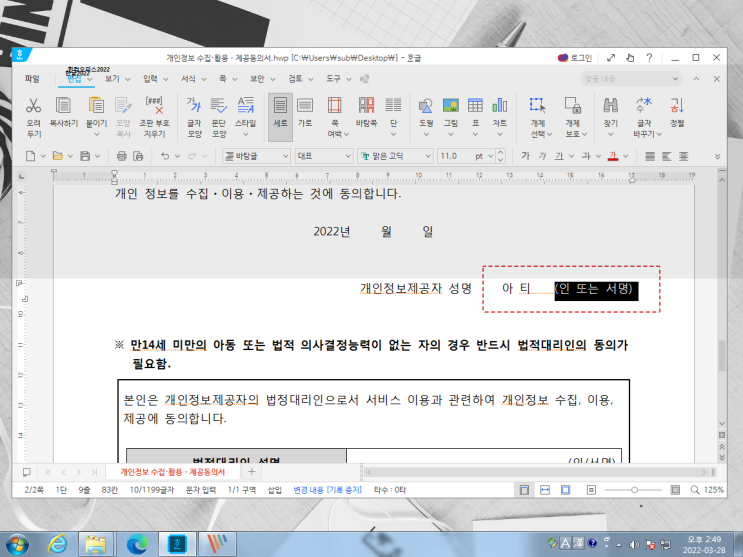Screen dimensions: 743x557
Task: Click the 쪽 여백 page margin icon
Action: (x=335, y=106)
